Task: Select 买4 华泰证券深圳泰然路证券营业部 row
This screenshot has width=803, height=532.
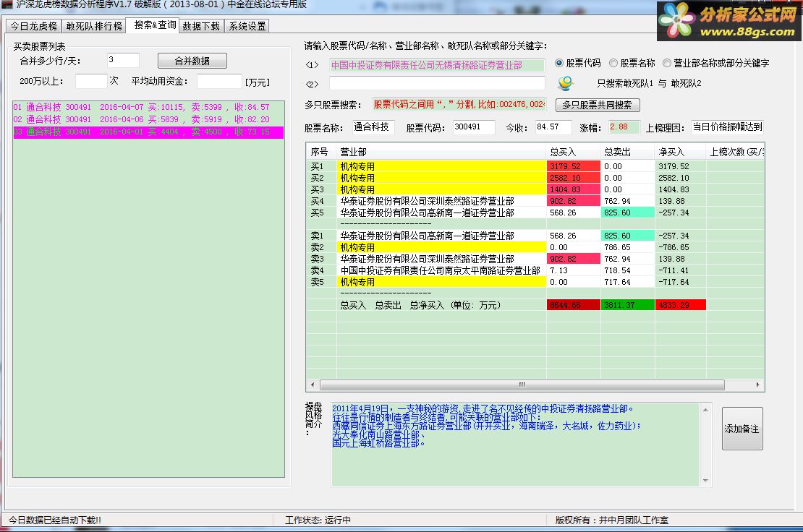Action: (535, 201)
